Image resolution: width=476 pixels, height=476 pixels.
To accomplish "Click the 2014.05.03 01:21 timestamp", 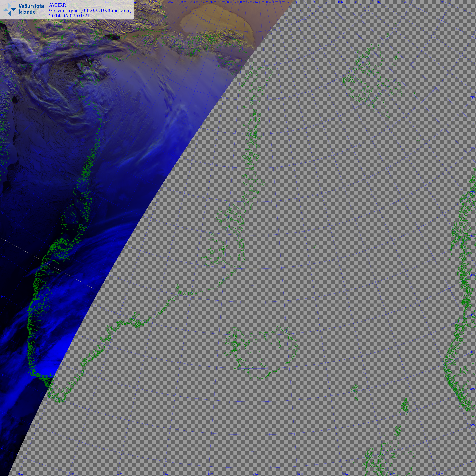I will click(70, 16).
